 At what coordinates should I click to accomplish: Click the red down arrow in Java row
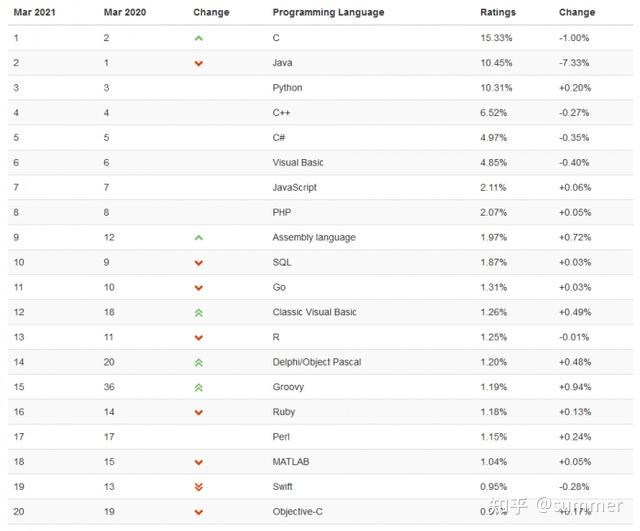(x=199, y=63)
